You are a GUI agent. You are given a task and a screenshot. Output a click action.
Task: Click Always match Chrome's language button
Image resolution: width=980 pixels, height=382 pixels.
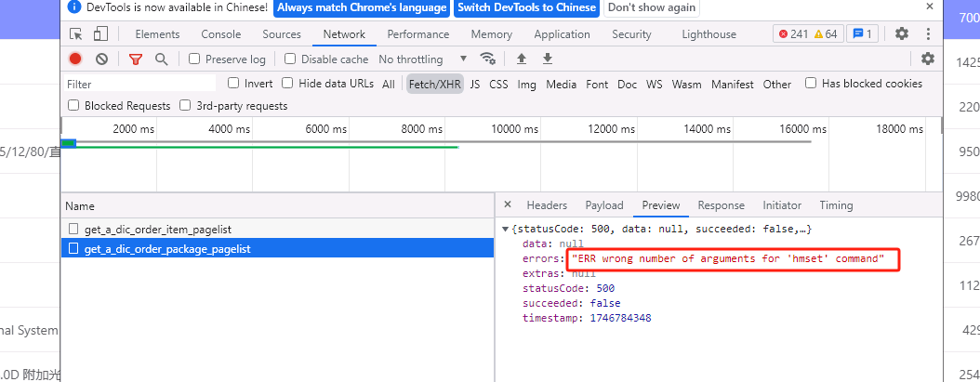[362, 7]
